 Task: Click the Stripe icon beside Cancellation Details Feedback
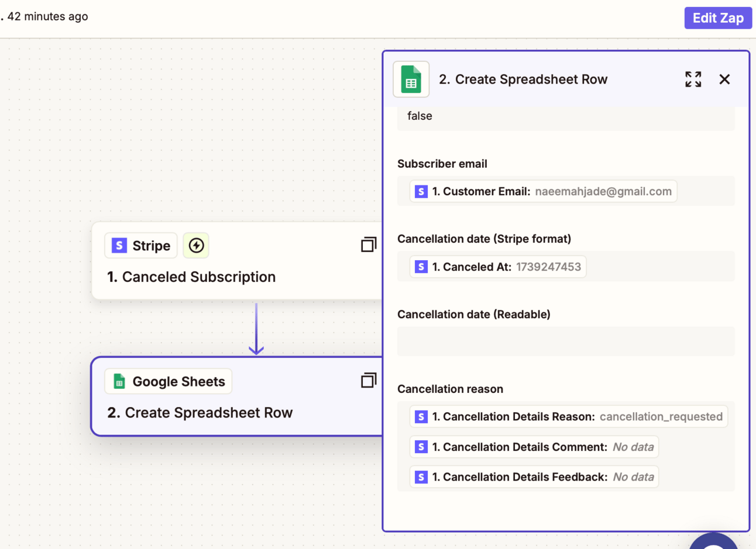pos(421,477)
